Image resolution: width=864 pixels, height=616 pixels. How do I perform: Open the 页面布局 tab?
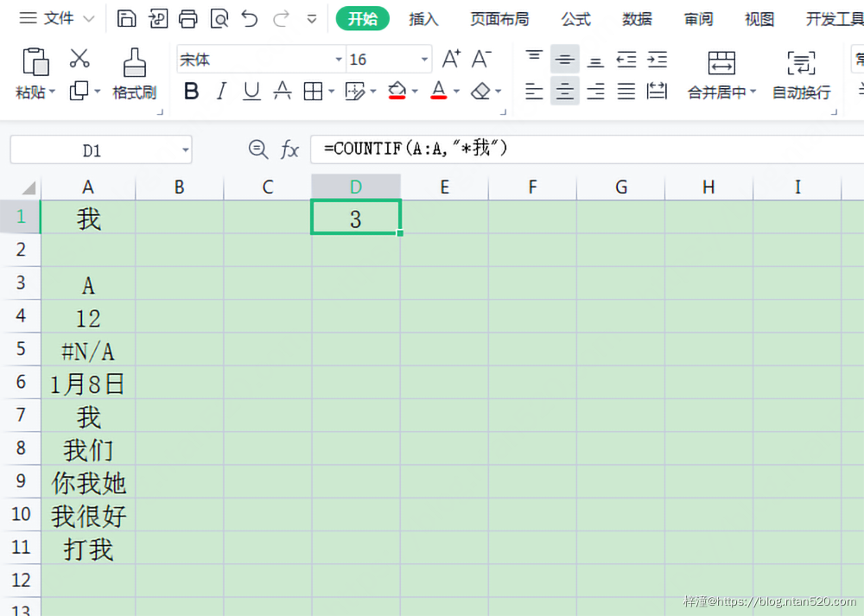[x=499, y=19]
